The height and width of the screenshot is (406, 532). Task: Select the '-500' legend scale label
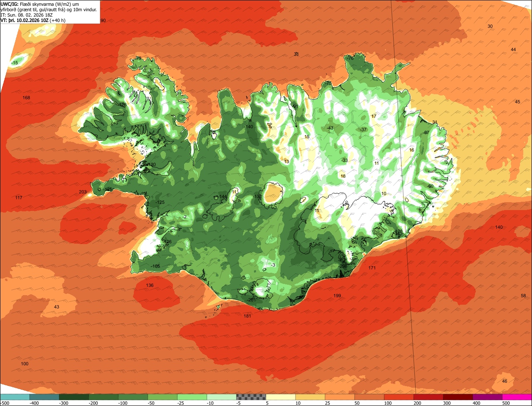5,403
